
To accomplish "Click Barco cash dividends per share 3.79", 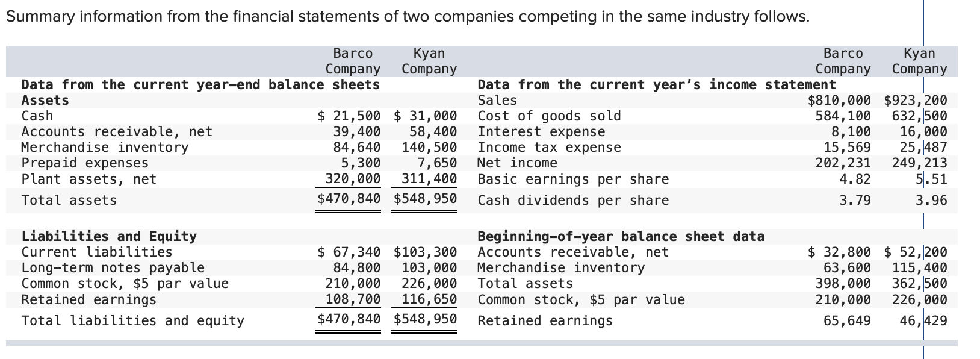I will 855,200.
